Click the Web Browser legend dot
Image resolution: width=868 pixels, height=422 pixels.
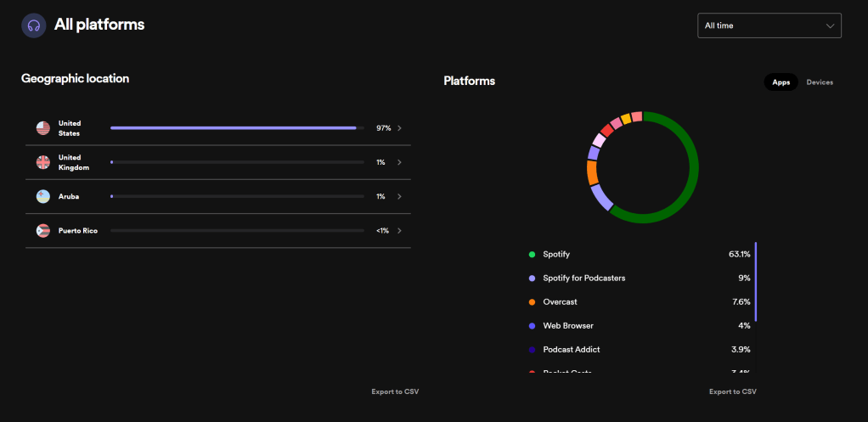click(x=532, y=325)
